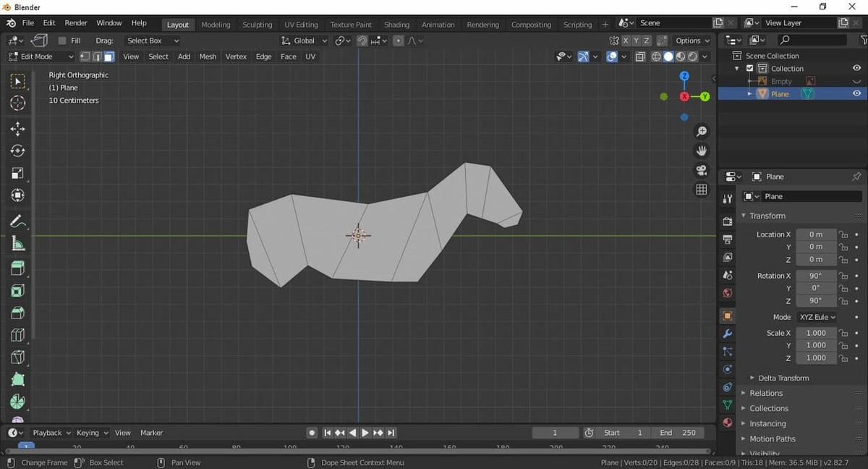This screenshot has height=469, width=868.
Task: Click the viewport zoom magnifier icon
Action: [701, 131]
